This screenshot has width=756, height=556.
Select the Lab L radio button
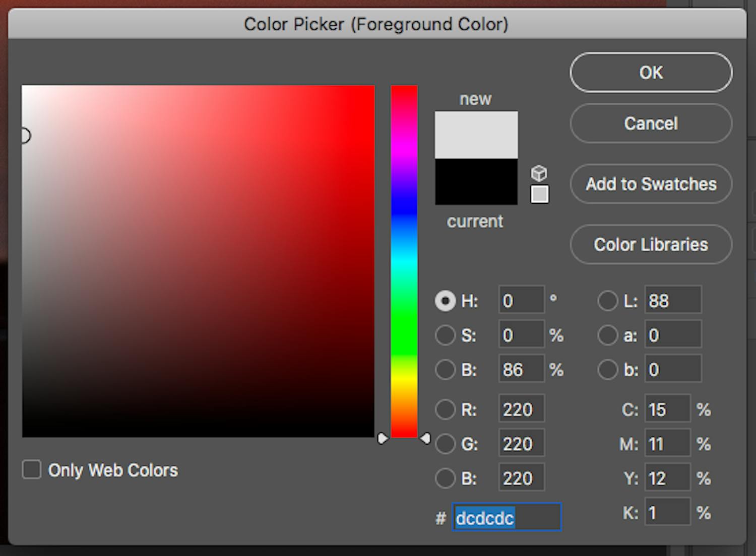point(607,301)
